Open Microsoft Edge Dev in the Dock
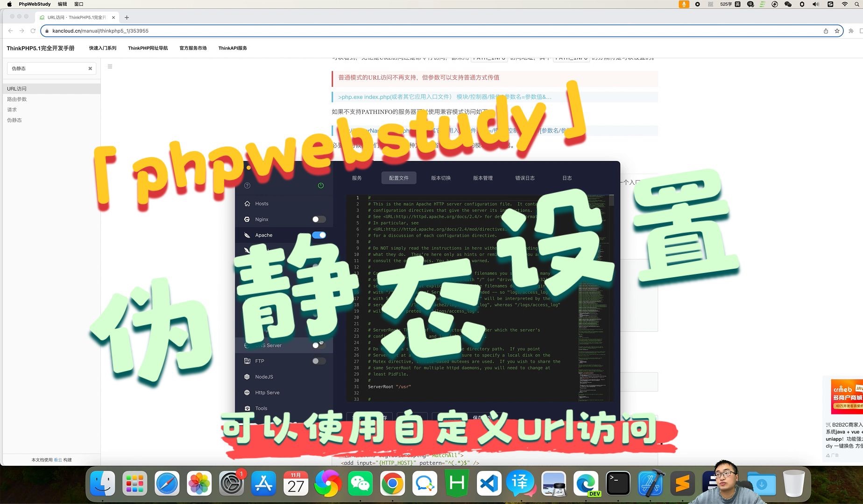Screen dimensions: 863x504 click(x=586, y=483)
